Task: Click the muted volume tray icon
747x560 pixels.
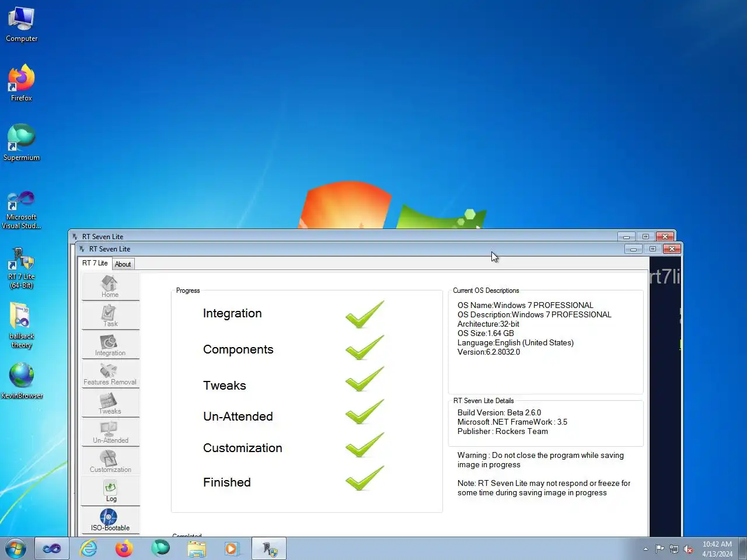Action: [689, 549]
